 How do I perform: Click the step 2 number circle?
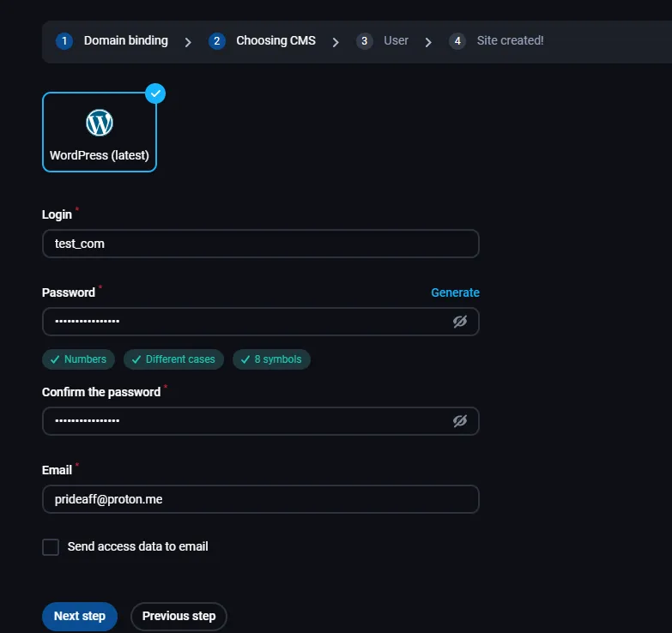(x=217, y=41)
